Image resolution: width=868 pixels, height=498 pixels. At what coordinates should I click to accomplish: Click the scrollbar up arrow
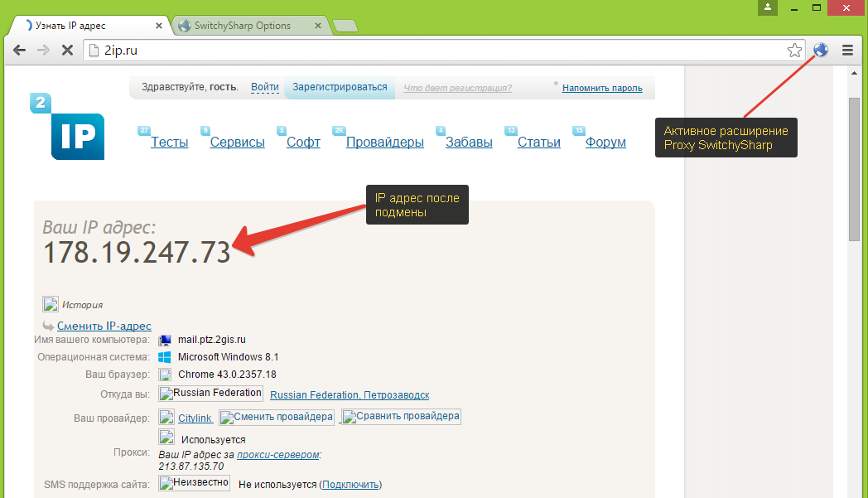[854, 73]
